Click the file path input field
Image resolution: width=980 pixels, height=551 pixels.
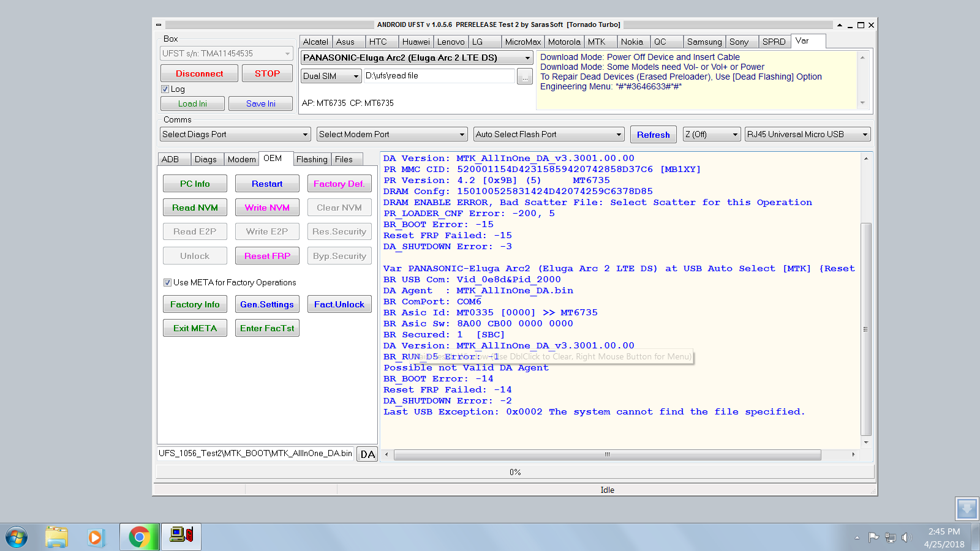[x=439, y=76]
